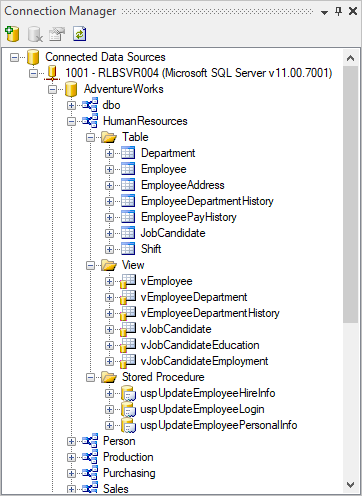This screenshot has height=496, width=362.
Task: Select the 1001 - RLBSVR004 server label
Action: (x=199, y=73)
